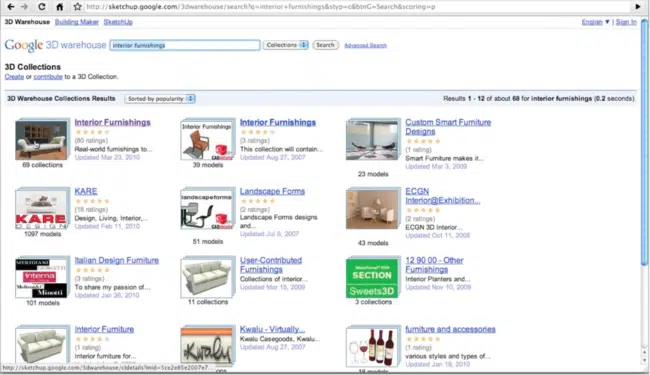Open the Custom Smart Furniture Designs link
Viewport: 650px width, 375px height.
[448, 127]
